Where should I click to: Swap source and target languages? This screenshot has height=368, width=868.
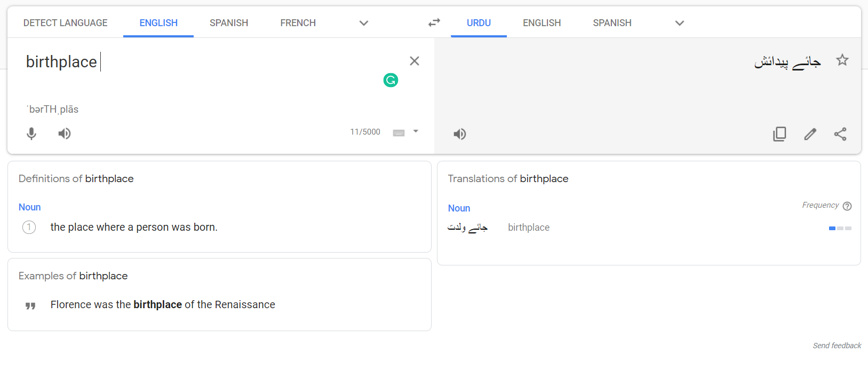pos(434,22)
